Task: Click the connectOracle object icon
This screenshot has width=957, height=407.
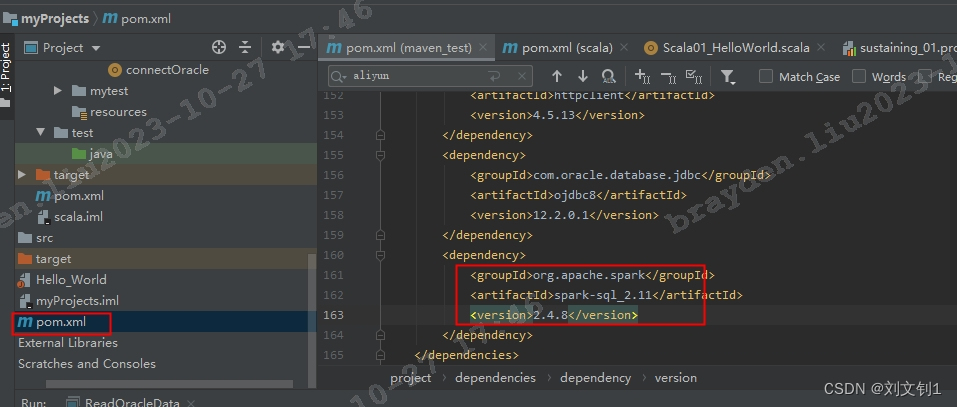Action: tap(114, 70)
